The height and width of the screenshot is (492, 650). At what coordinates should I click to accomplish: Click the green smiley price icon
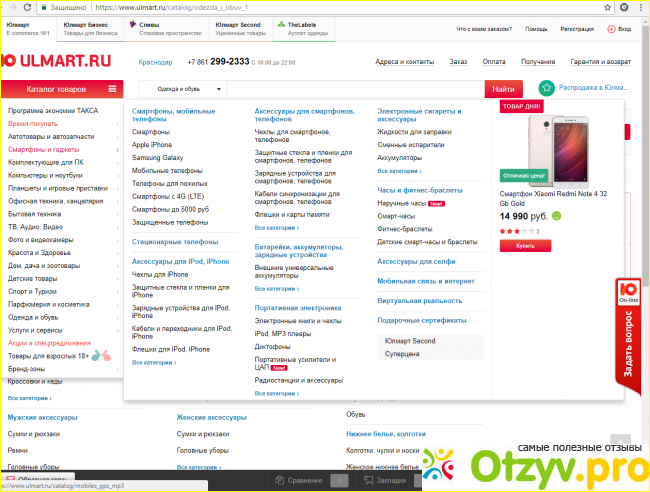click(556, 215)
